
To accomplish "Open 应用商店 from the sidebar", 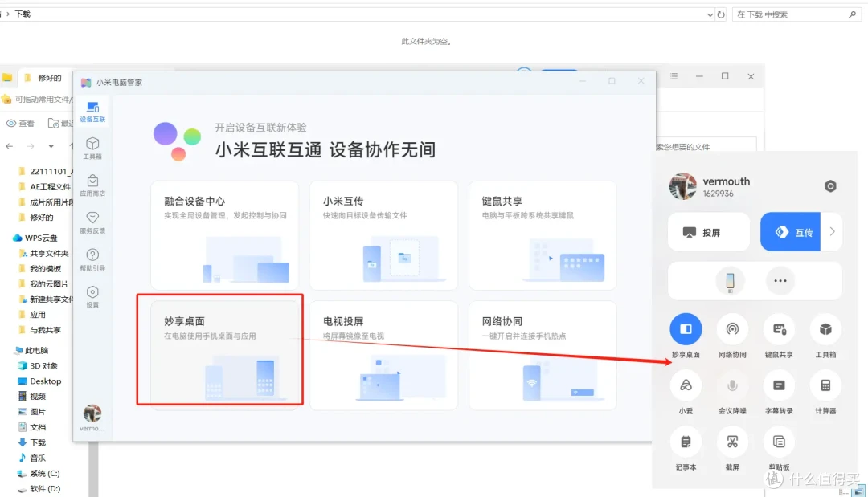I will 92,185.
